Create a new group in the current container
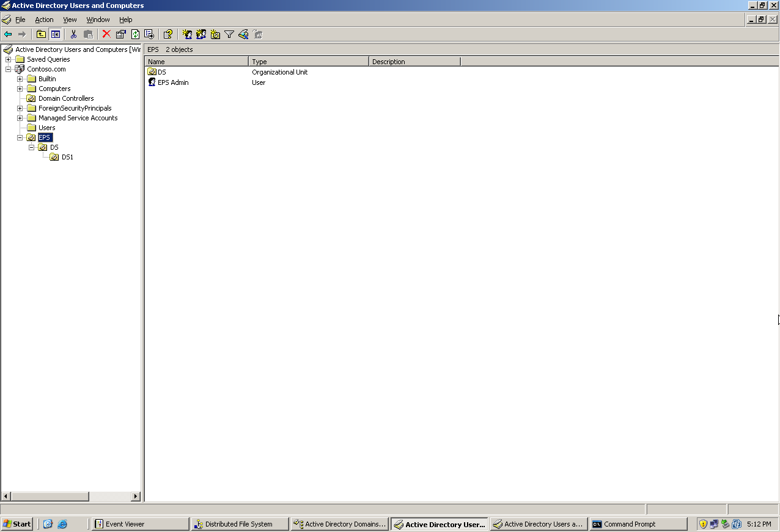 [x=201, y=34]
